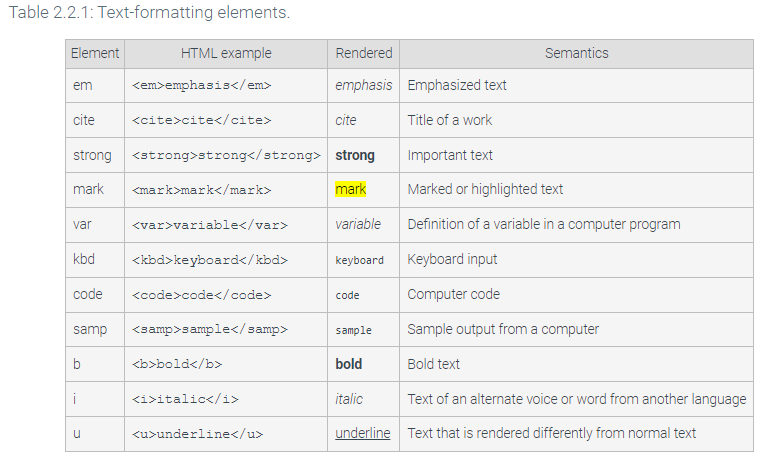Click the <em>emphasis</em> code example
Image resolution: width=773 pixels, height=468 pixels.
(201, 86)
